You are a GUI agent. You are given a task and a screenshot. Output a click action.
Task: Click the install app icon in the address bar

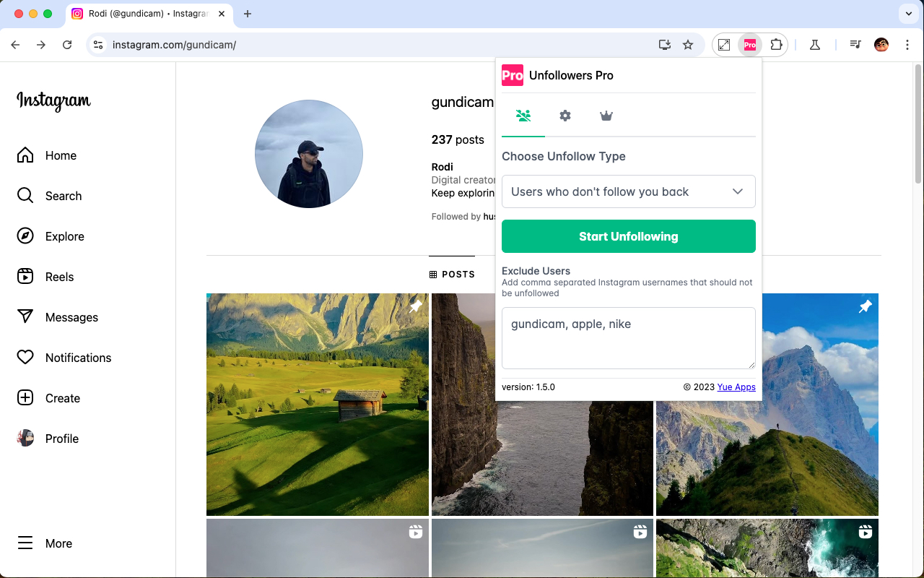(665, 45)
